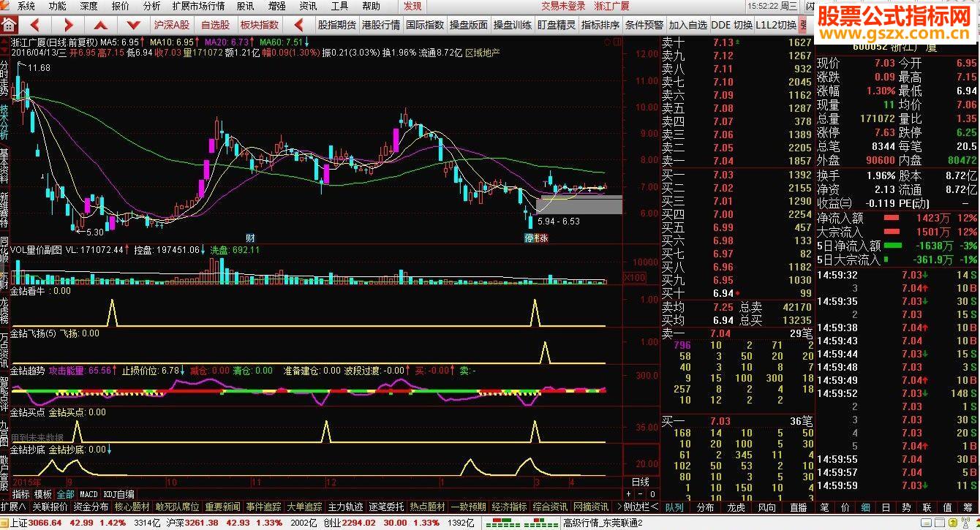Click the red right arrow forward button
The width and height of the screenshot is (980, 530).
(x=68, y=25)
